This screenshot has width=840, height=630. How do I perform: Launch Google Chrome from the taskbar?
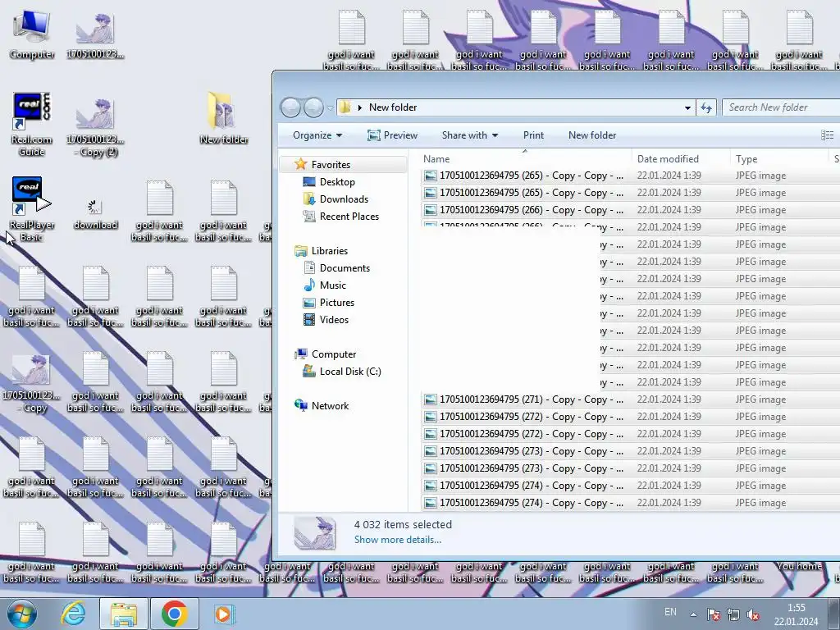pyautogui.click(x=174, y=614)
